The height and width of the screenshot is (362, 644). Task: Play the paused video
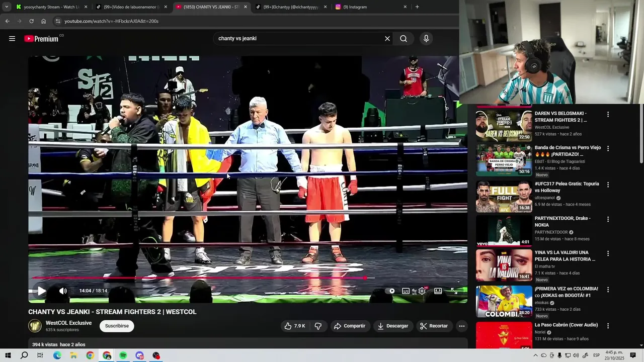pos(42,291)
